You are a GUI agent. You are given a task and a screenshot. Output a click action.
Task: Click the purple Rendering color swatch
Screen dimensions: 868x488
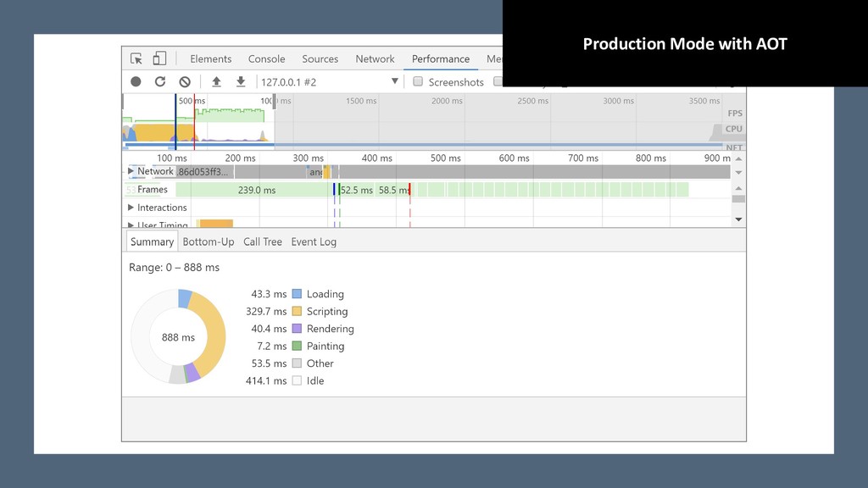(297, 329)
